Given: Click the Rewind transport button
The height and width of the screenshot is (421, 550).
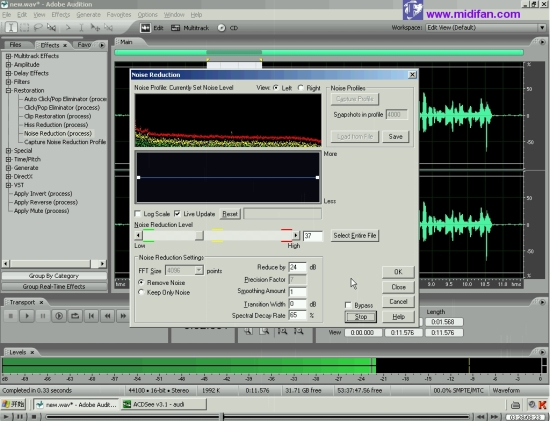Looking at the screenshot, I should click(107, 316).
